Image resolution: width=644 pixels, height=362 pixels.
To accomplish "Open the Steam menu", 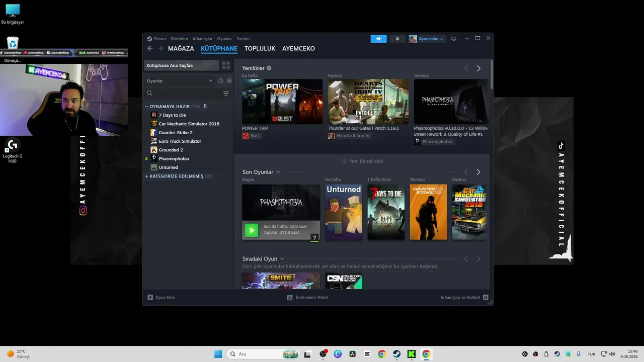I will pos(159,39).
